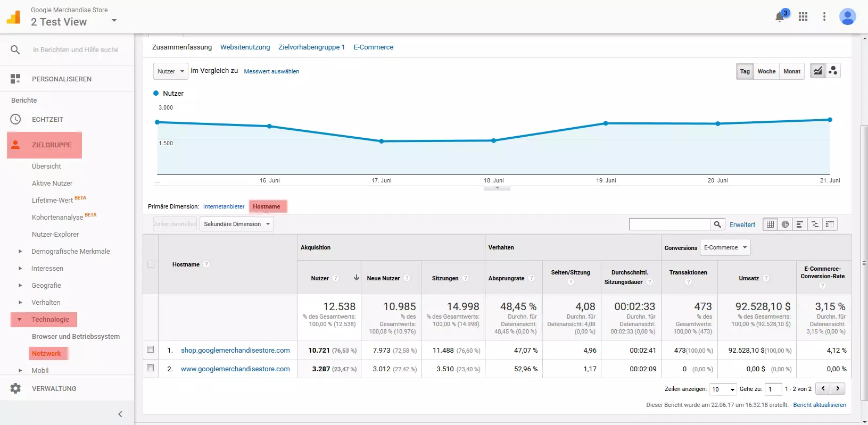868x425 pixels.
Task: Open the Google apps grid
Action: [x=803, y=16]
